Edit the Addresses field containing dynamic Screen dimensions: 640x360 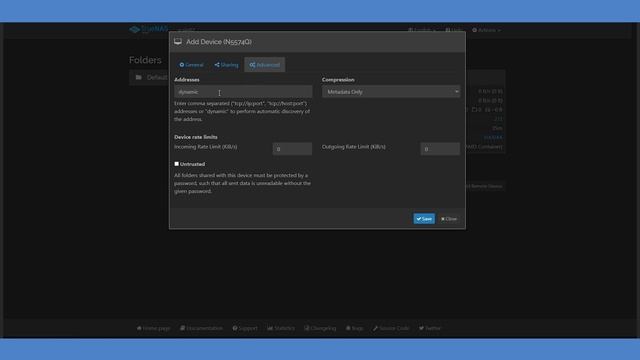point(243,92)
